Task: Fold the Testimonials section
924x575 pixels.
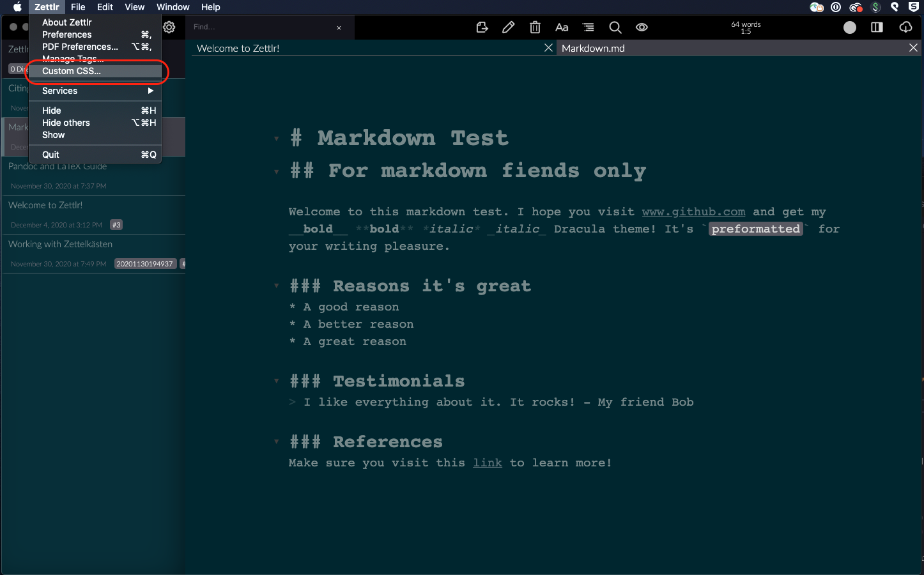Action: (276, 381)
